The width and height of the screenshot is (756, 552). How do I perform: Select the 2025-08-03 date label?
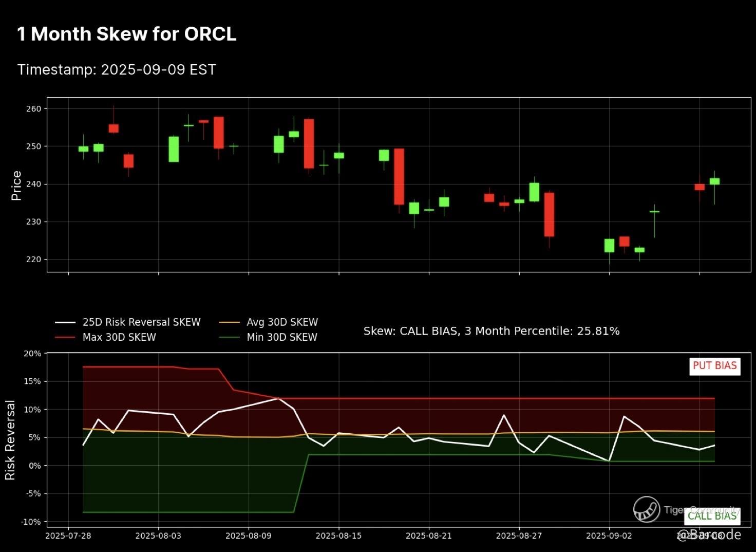(158, 536)
